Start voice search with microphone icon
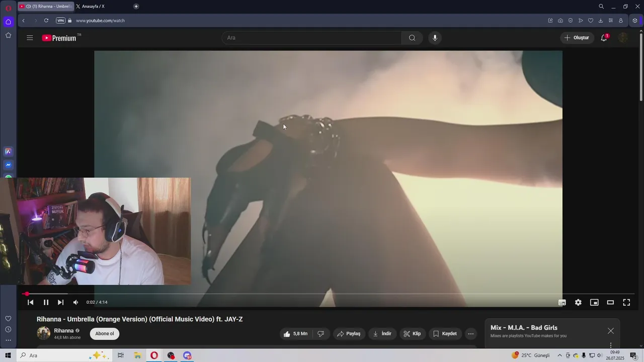 click(435, 38)
